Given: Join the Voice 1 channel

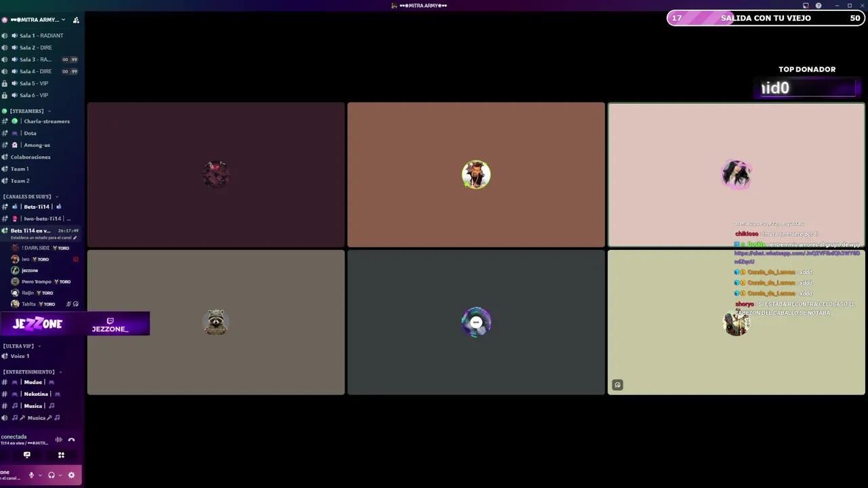Looking at the screenshot, I should tap(41, 356).
